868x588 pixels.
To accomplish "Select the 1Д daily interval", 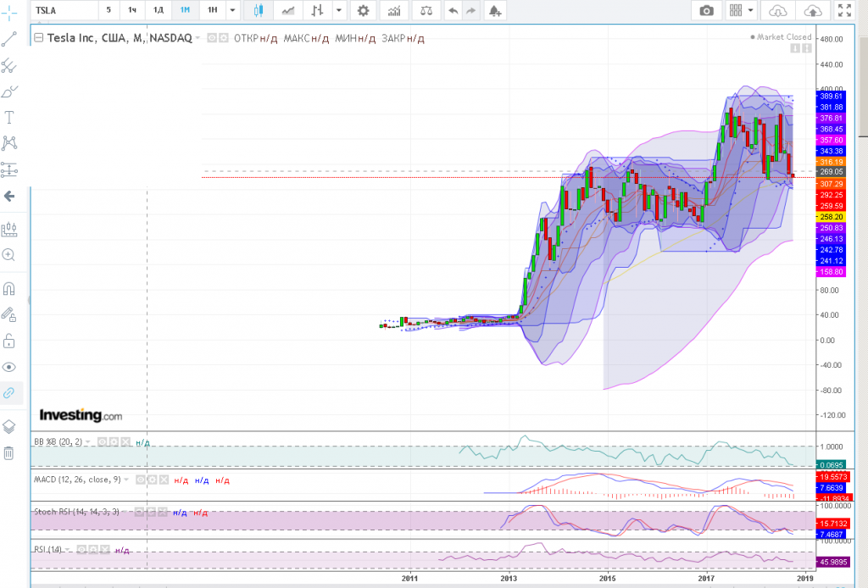I will tap(159, 10).
